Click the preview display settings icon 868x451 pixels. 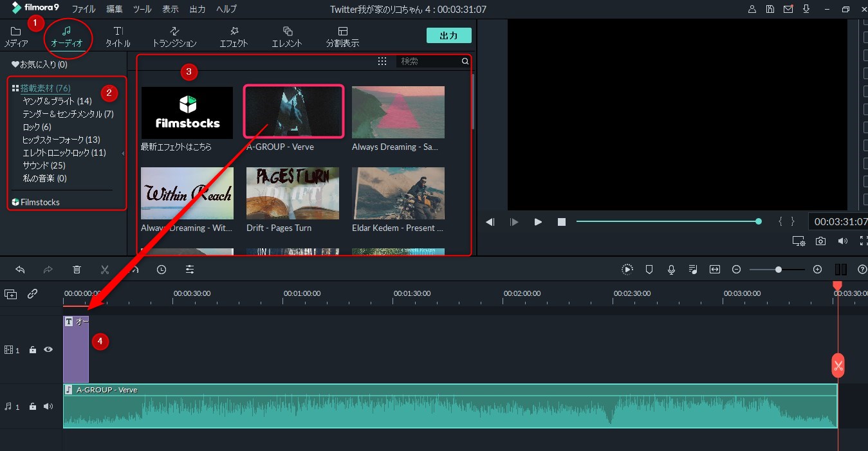(799, 241)
